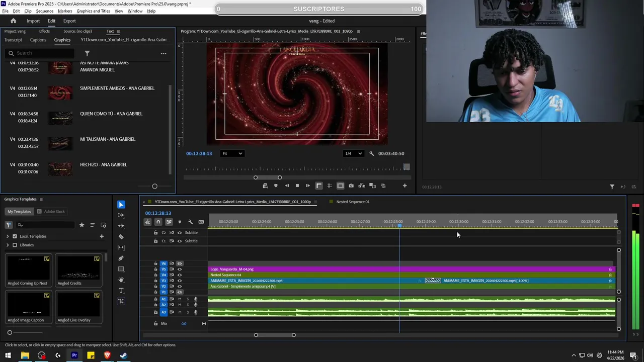Open the Graphics and Titles menu
644x362 pixels.
93,11
